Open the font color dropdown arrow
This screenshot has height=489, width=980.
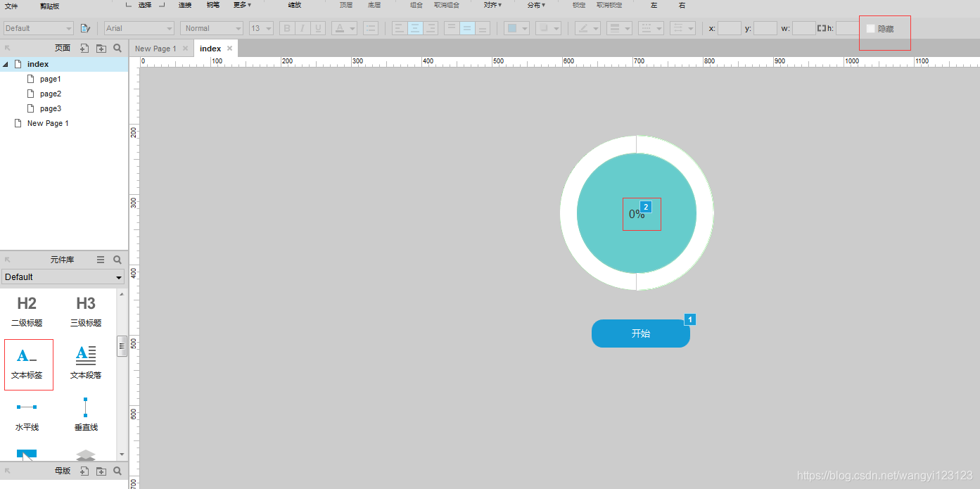(x=352, y=28)
